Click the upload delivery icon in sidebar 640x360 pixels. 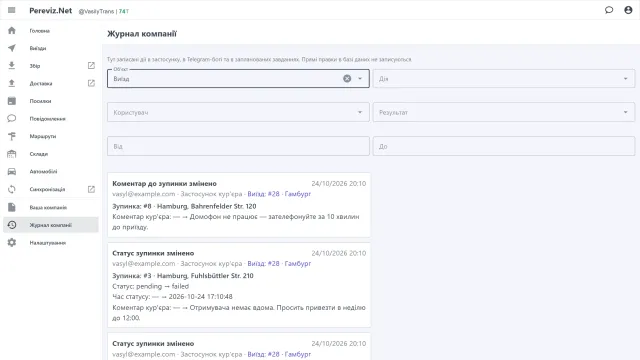point(12,83)
